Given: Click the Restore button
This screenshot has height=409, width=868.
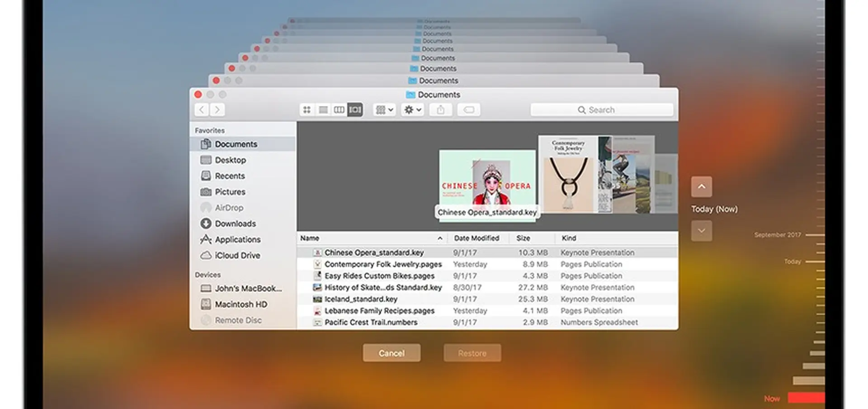Looking at the screenshot, I should [472, 353].
